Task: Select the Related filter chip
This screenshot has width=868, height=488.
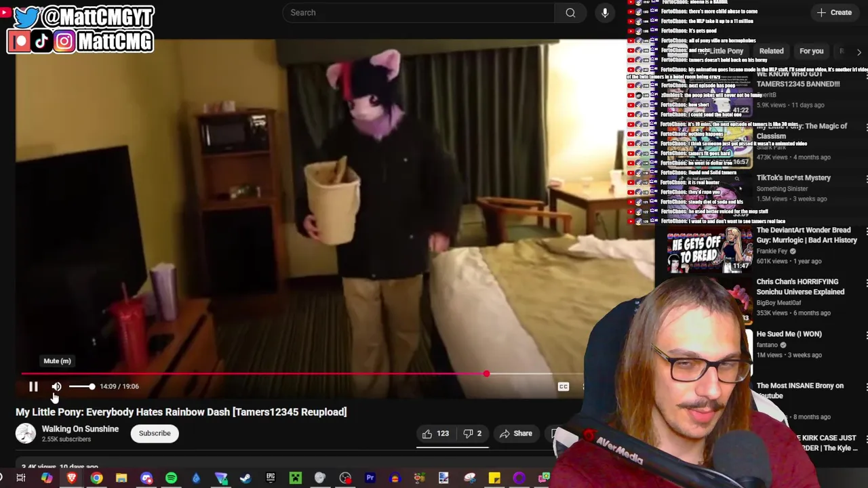Action: point(771,51)
